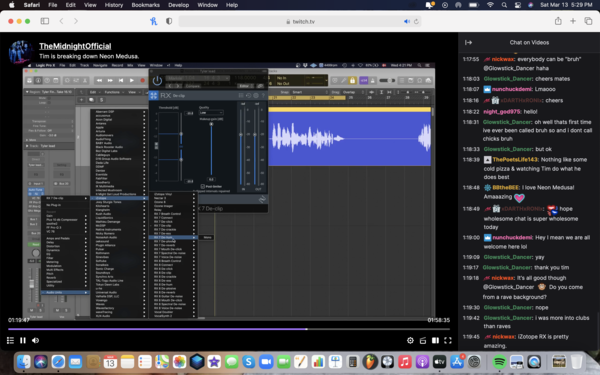Click TheMidnightOfficial channel avatar
The image size is (600, 375).
click(x=21, y=51)
